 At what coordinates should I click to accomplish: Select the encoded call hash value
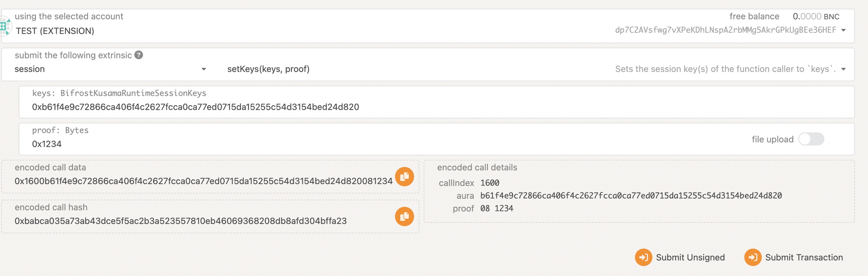click(180, 221)
